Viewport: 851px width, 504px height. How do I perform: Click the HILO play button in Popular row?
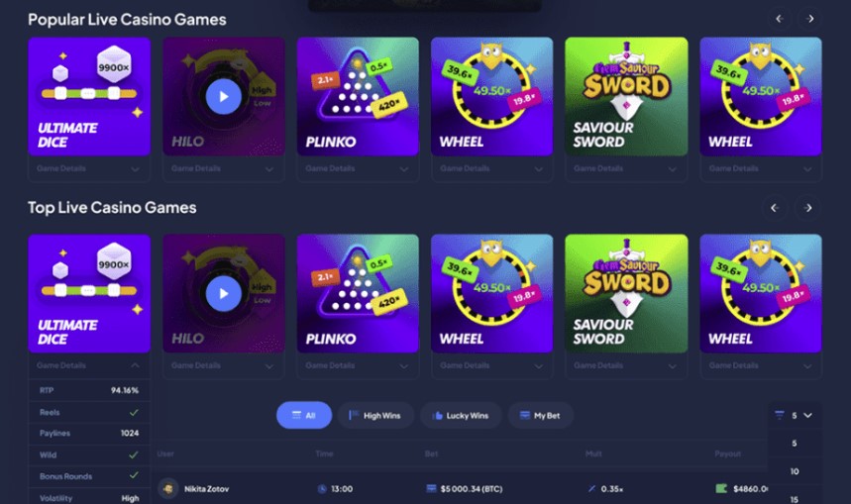224,97
